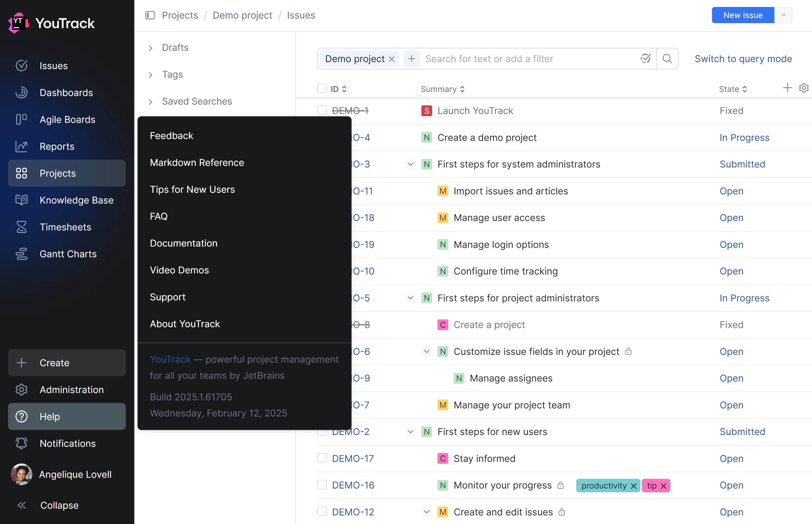Image resolution: width=812 pixels, height=524 pixels.
Task: Open Markdown Reference from Help menu
Action: coord(197,163)
